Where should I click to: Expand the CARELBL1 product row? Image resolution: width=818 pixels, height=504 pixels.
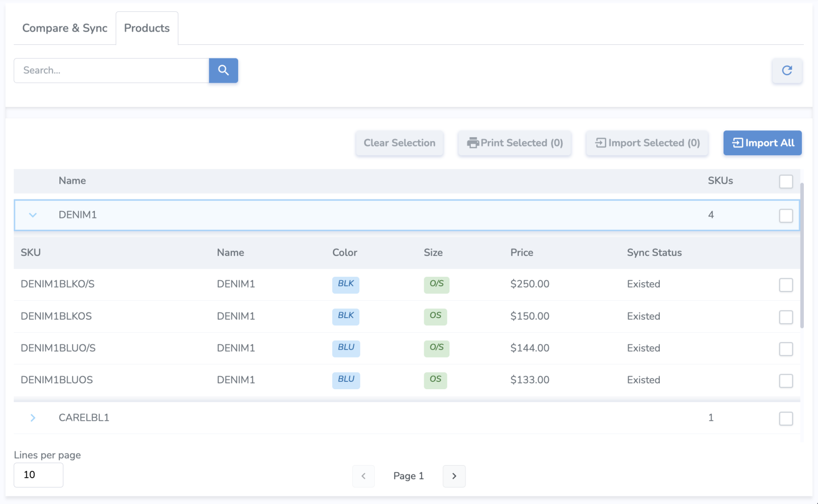[x=33, y=418]
